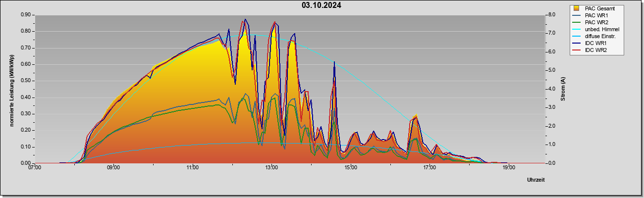The image size is (644, 198).
Task: Select the IDC WR1 legend entry
Action: (x=593, y=43)
